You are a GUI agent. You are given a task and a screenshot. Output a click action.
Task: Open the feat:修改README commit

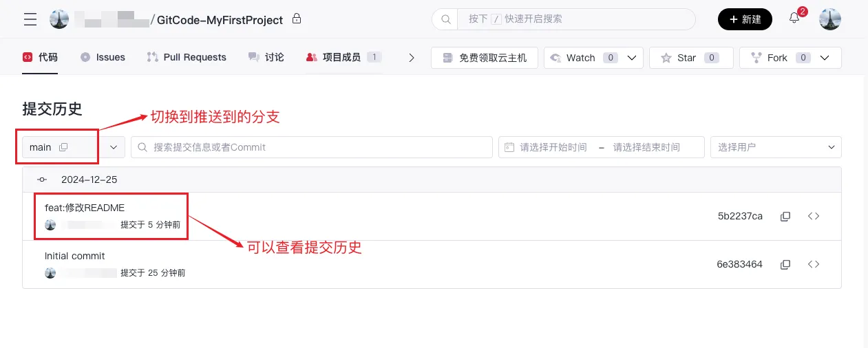pos(85,208)
